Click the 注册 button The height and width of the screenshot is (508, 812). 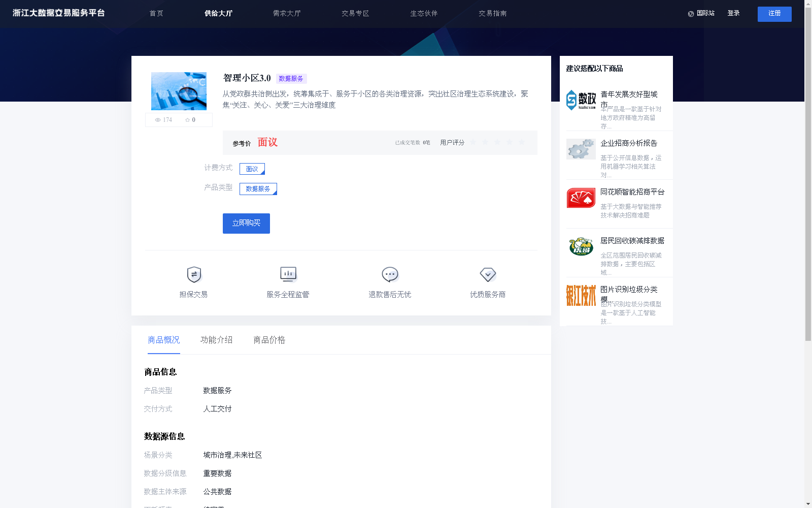(774, 14)
